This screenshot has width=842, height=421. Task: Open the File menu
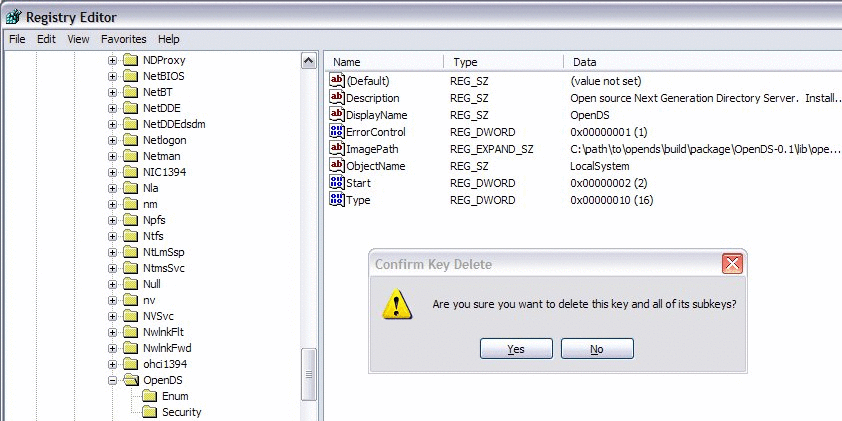tap(17, 39)
